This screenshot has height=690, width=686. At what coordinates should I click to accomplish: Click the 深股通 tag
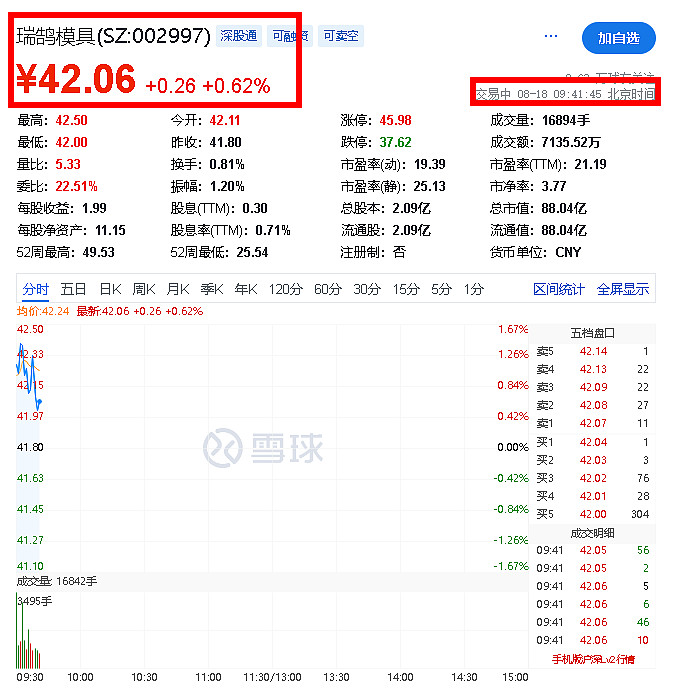point(238,36)
